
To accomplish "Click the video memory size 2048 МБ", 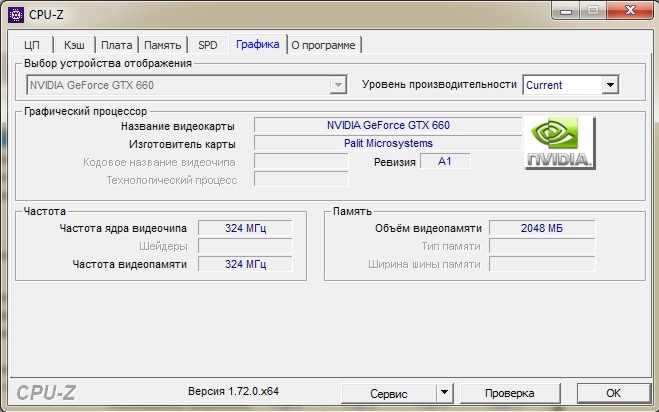I will pos(542,228).
